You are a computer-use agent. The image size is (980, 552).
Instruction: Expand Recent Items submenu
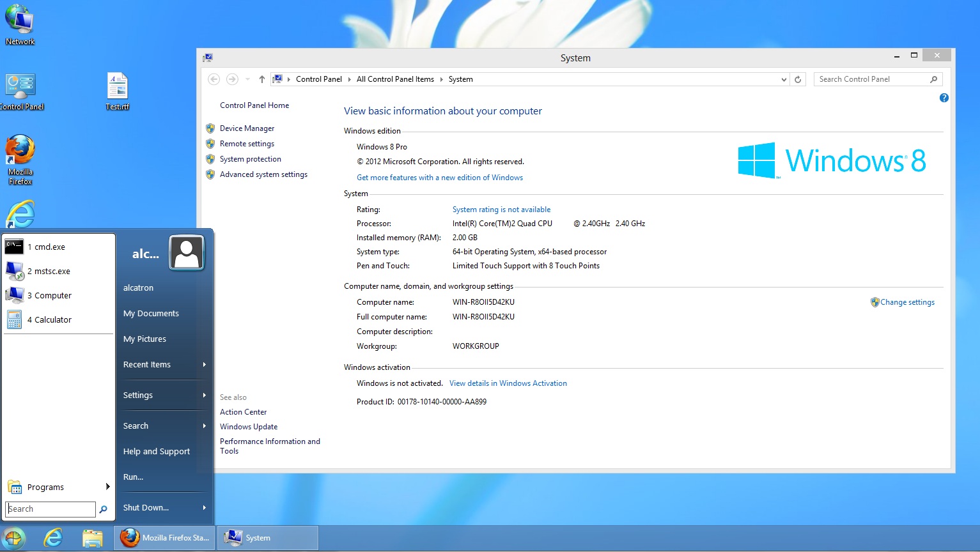(x=164, y=365)
